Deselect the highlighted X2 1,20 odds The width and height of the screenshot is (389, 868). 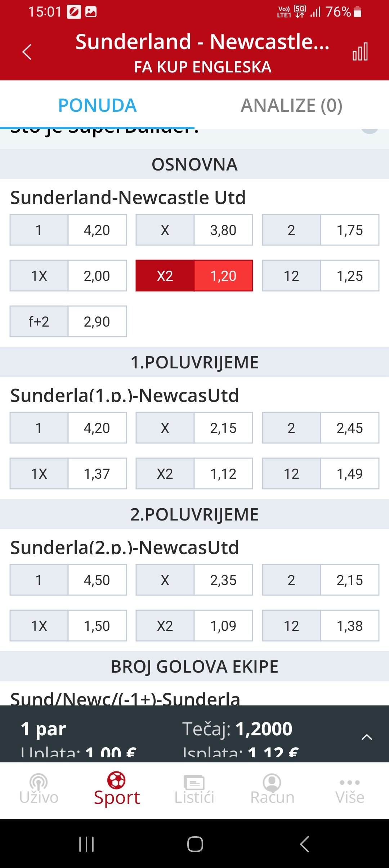tap(194, 276)
